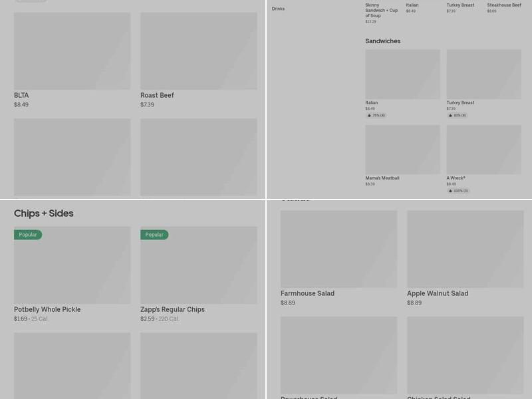This screenshot has width=532, height=399.
Task: Open Apple Walnut Salad photo
Action: 465,249
